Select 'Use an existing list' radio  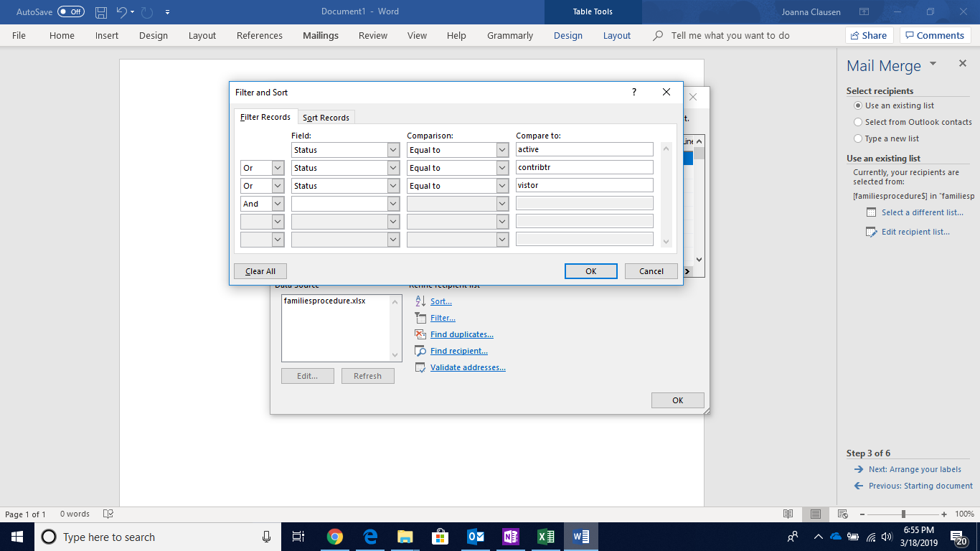pyautogui.click(x=858, y=105)
